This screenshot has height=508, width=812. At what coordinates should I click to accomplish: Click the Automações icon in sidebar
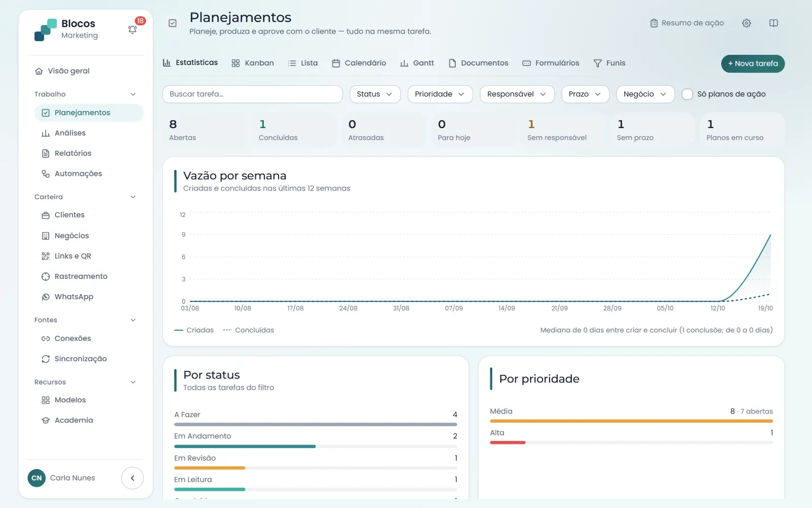[46, 174]
